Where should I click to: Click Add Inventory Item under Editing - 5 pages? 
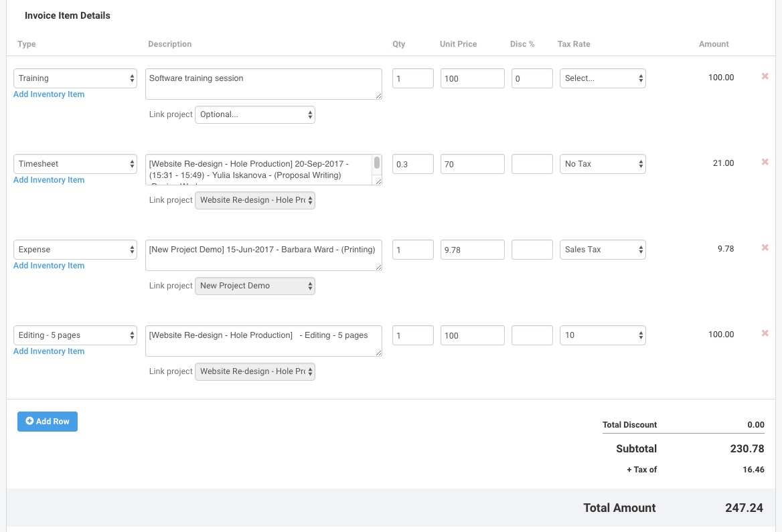click(49, 351)
